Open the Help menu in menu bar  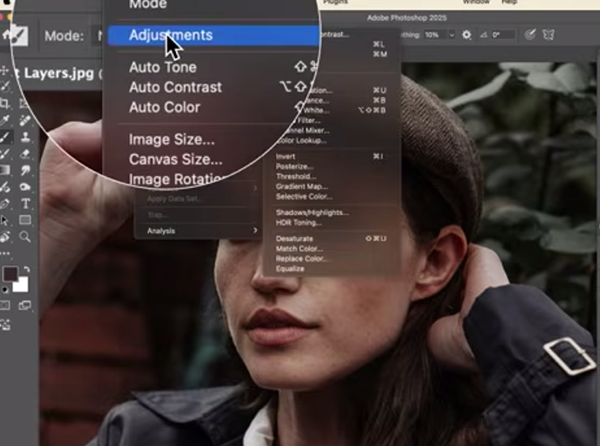[509, 2]
